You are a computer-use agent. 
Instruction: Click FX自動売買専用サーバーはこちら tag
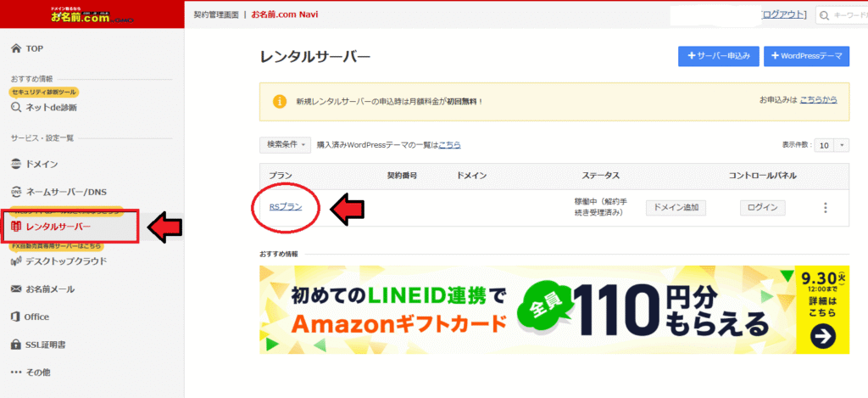57,246
